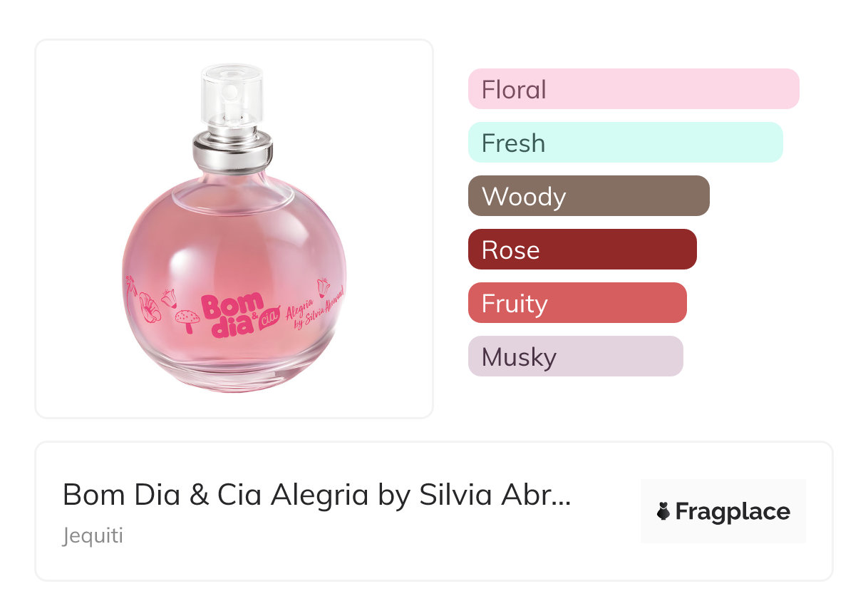Screen dimensions: 868x616
Task: Click the Jequiti brand name
Action: point(93,535)
